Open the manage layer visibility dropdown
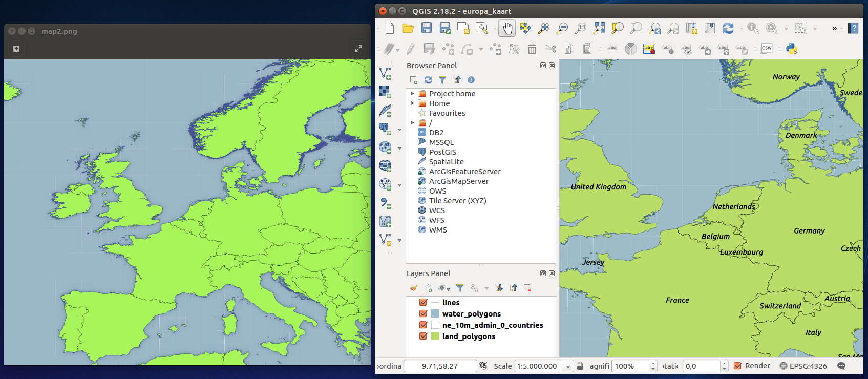This screenshot has width=868, height=379. point(443,288)
